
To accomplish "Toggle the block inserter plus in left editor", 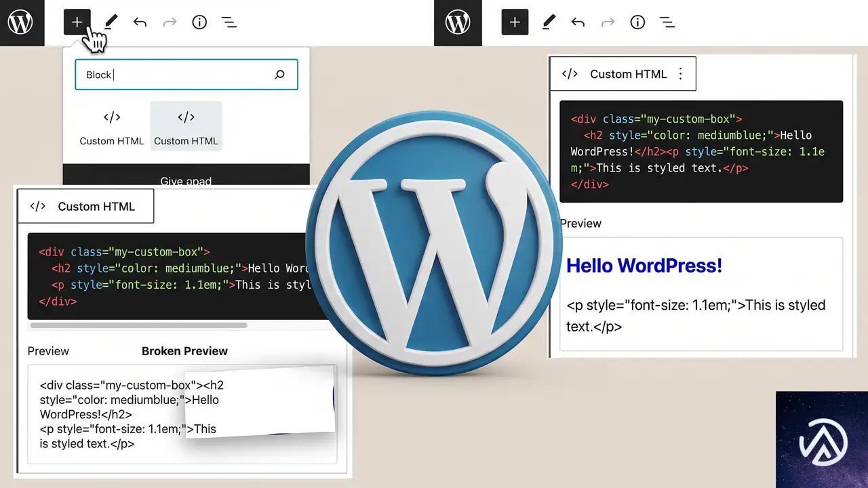I will pyautogui.click(x=77, y=22).
